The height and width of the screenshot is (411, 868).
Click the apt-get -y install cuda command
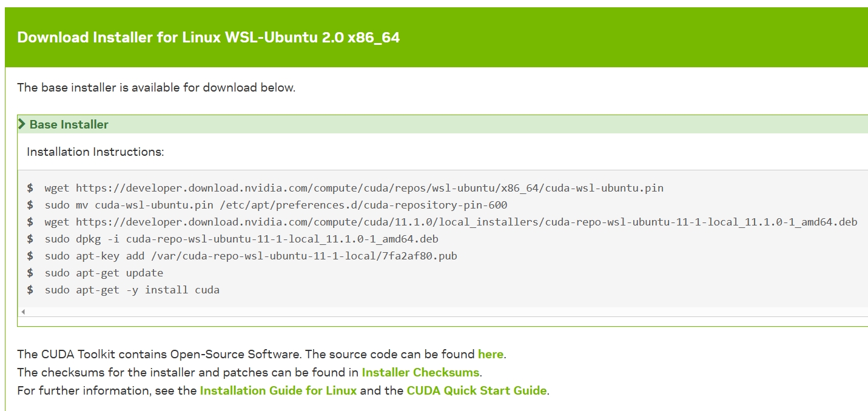tap(132, 290)
